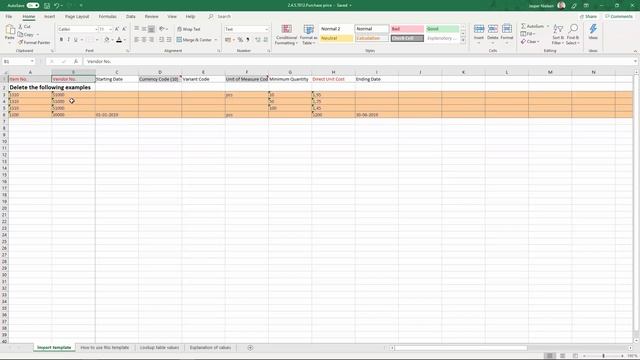Click the Font Color letter A icon
Image resolution: width=640 pixels, height=360 pixels.
pos(119,40)
